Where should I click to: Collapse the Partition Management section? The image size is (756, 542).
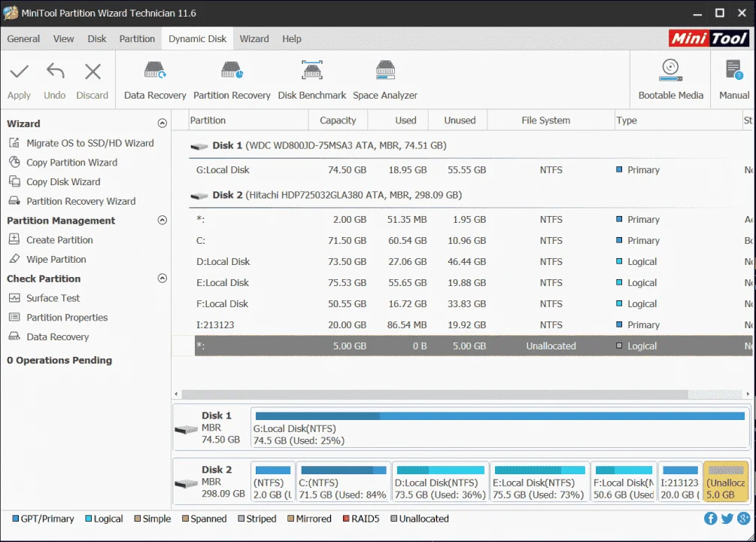(x=162, y=220)
